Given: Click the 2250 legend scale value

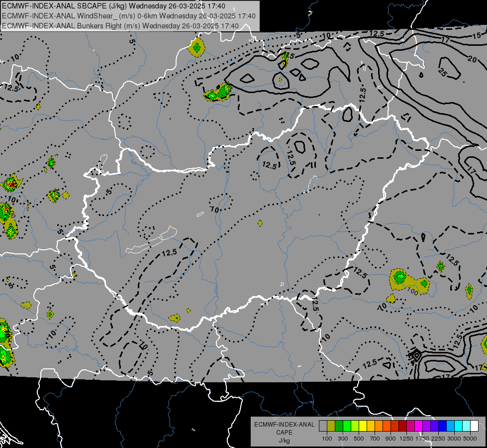Looking at the screenshot, I should click(439, 439).
